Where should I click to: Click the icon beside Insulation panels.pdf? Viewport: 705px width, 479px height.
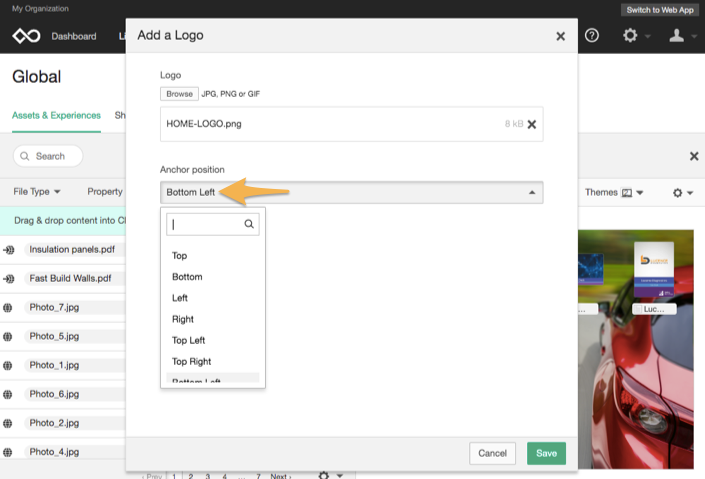click(x=9, y=250)
